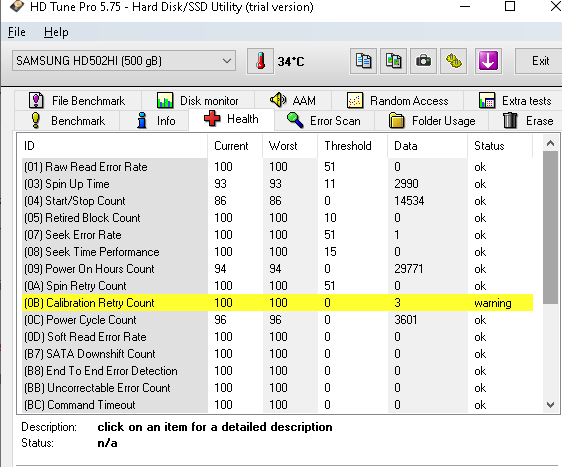This screenshot has height=467, width=562.
Task: Open the Folder Usage tab
Action: (x=432, y=121)
